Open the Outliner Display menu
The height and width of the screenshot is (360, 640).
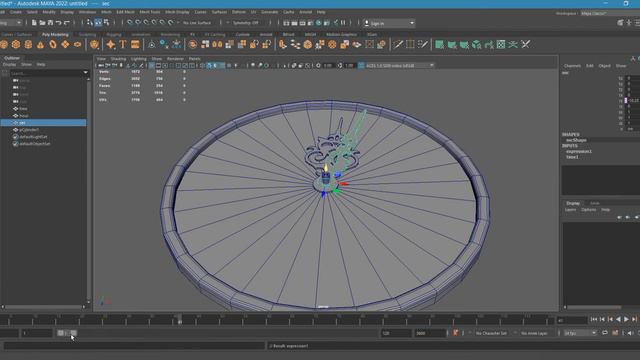(x=9, y=64)
